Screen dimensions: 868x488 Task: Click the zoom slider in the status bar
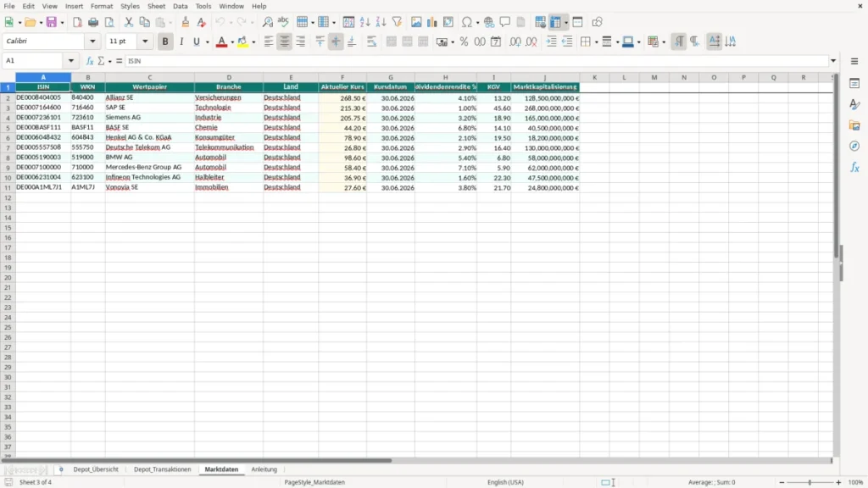(810, 482)
